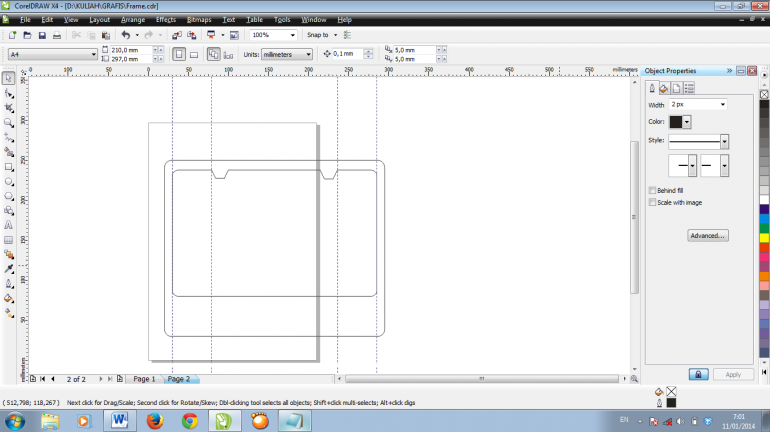Screen dimensions: 770x432
Task: Select the Fill tool
Action: (x=8, y=298)
